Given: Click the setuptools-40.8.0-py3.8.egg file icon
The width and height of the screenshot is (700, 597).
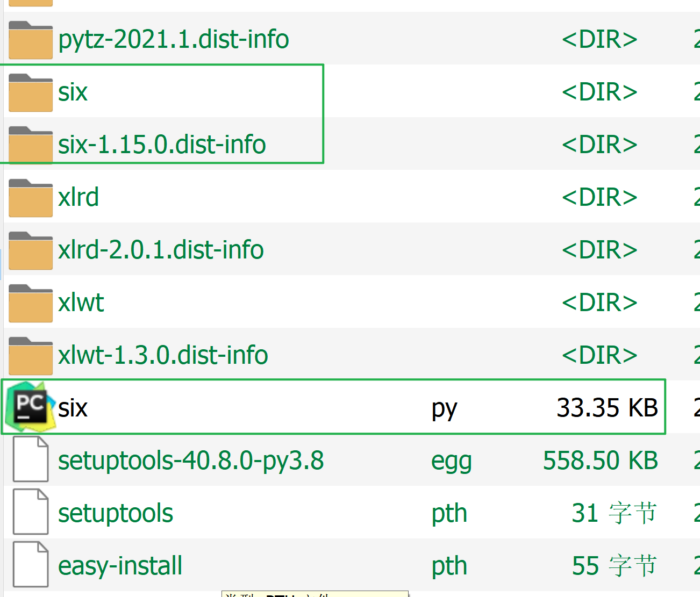Looking at the screenshot, I should click(30, 459).
